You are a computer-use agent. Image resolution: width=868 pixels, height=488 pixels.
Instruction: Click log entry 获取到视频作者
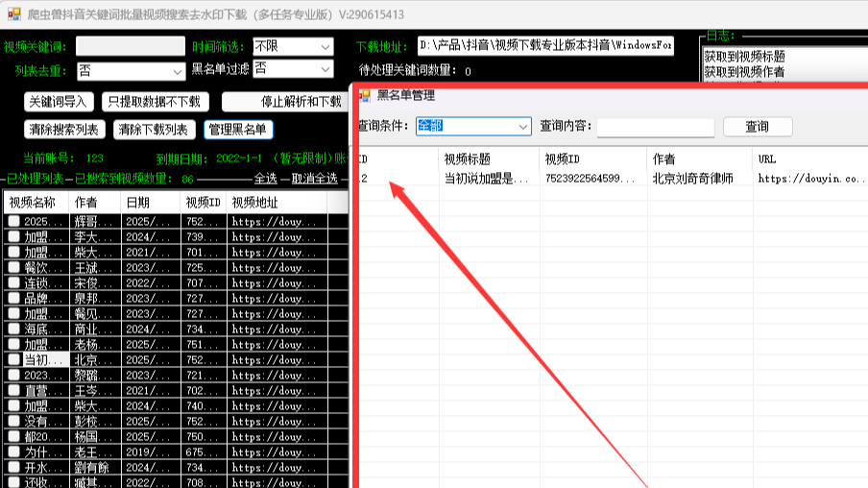[x=744, y=72]
